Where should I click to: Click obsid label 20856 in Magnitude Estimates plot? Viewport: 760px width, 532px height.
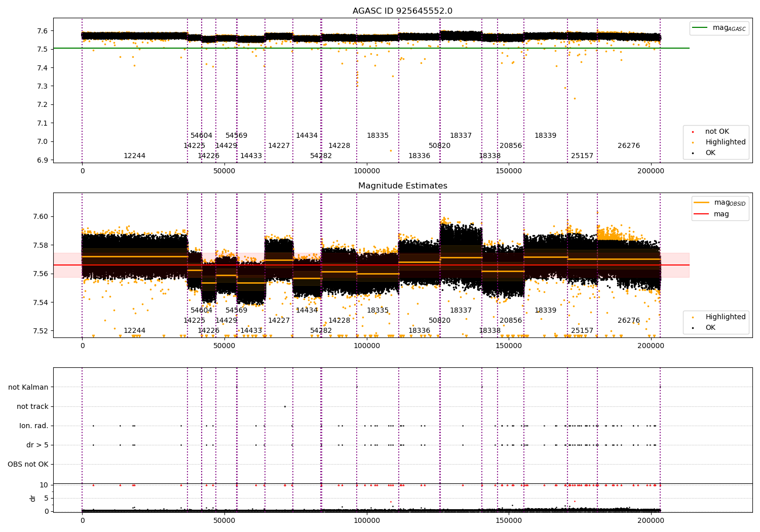[511, 321]
